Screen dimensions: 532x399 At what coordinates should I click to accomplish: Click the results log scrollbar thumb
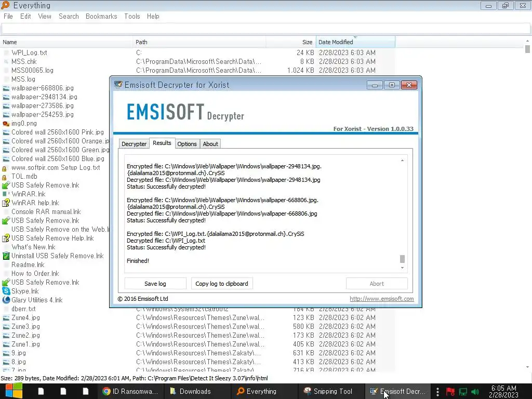(403, 259)
